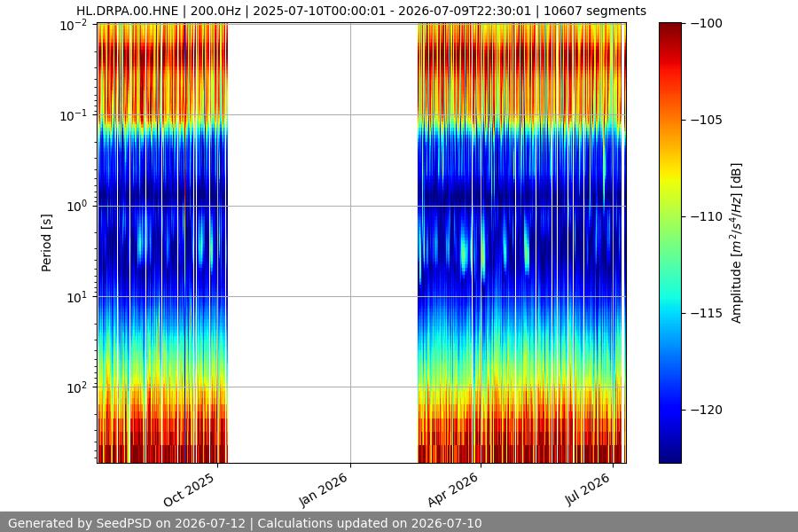Click the −110 colorbar tick label
The width and height of the screenshot is (798, 532).
707,216
